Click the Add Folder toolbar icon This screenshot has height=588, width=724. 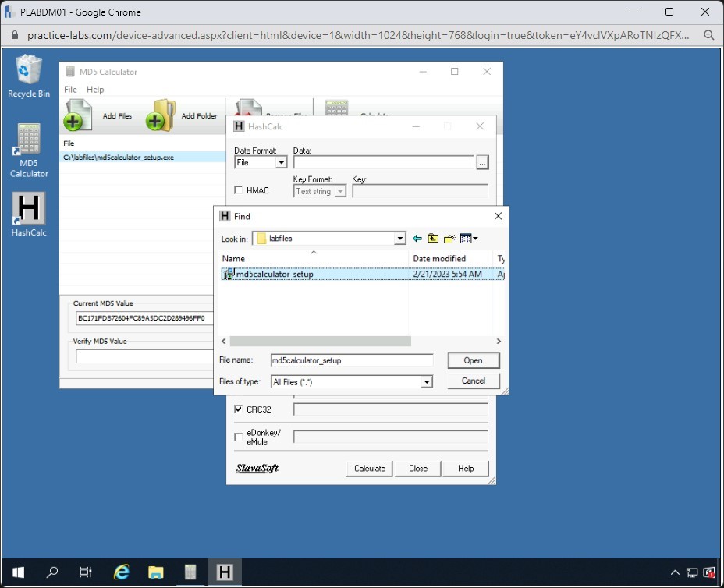pyautogui.click(x=160, y=115)
